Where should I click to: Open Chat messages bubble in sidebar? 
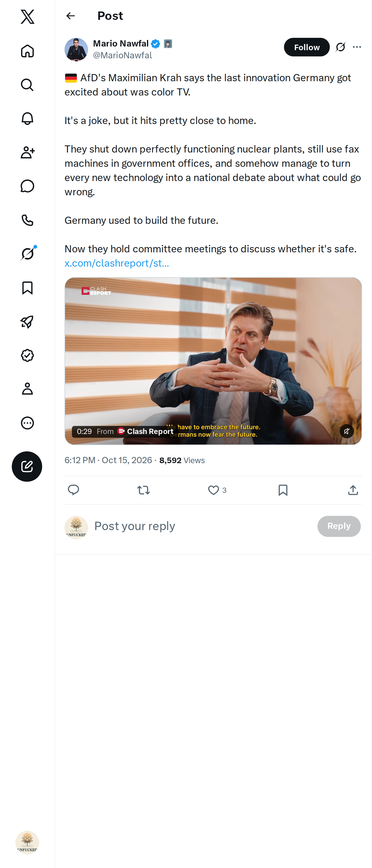(x=27, y=186)
